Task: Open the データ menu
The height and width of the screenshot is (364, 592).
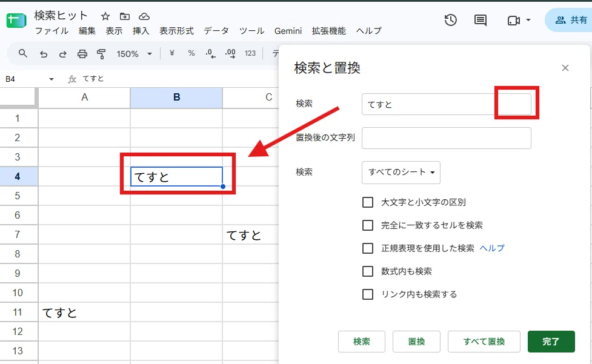Action: point(216,31)
